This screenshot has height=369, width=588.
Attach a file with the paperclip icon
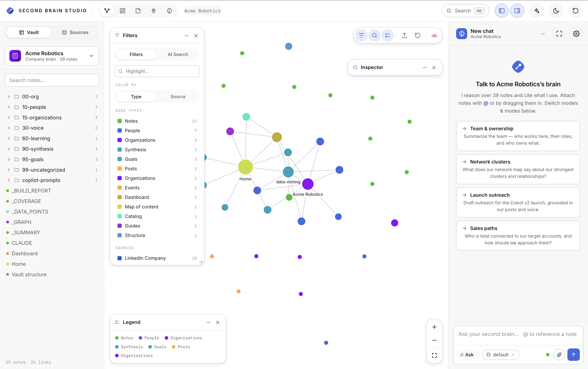click(x=559, y=355)
